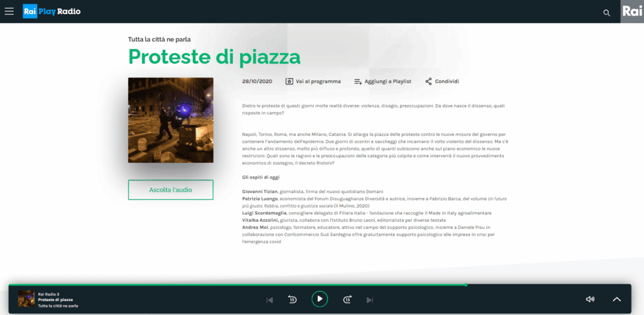Add episode via Aggiungi a Playlist
This screenshot has width=644, height=315.
click(382, 81)
